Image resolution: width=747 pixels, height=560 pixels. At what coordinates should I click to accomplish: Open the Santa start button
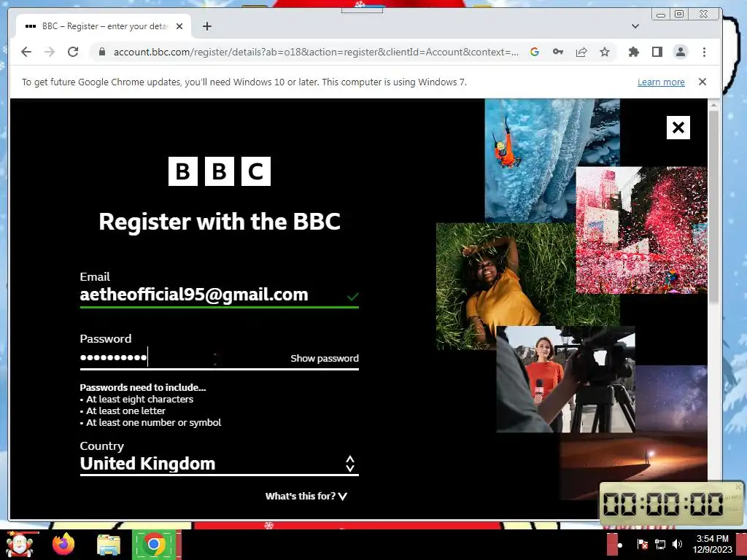click(20, 545)
